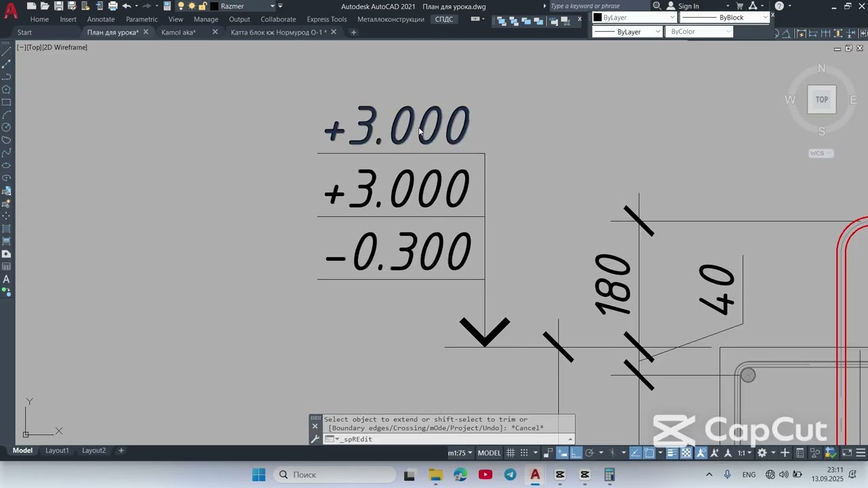Open the Insert ribbon tab
868x488 pixels.
point(68,19)
